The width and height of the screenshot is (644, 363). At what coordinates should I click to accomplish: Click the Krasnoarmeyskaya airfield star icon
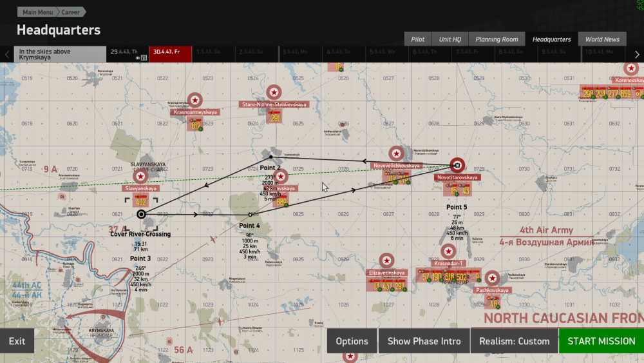point(194,100)
